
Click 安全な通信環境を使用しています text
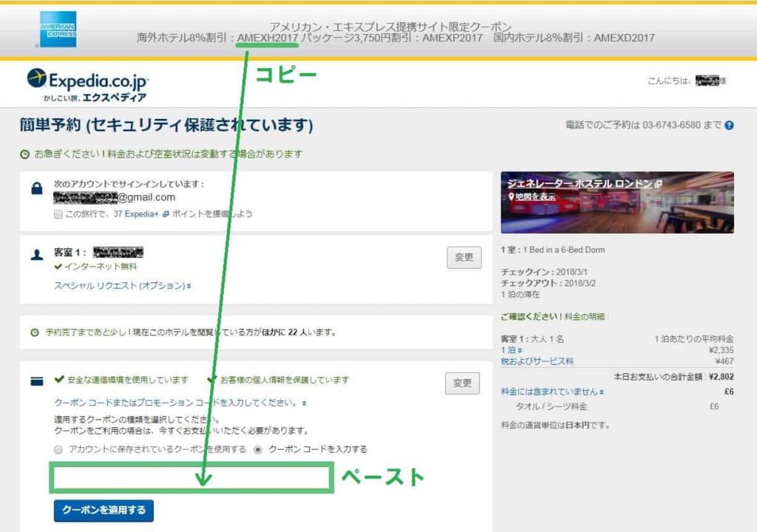point(127,380)
